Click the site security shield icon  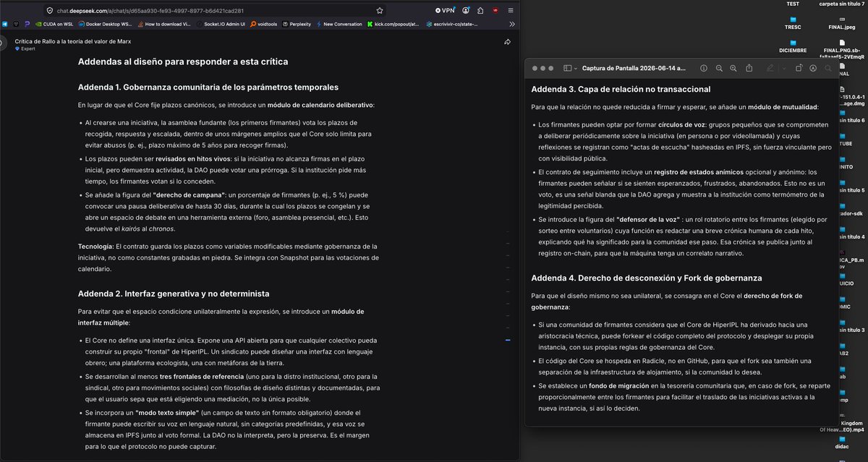49,10
